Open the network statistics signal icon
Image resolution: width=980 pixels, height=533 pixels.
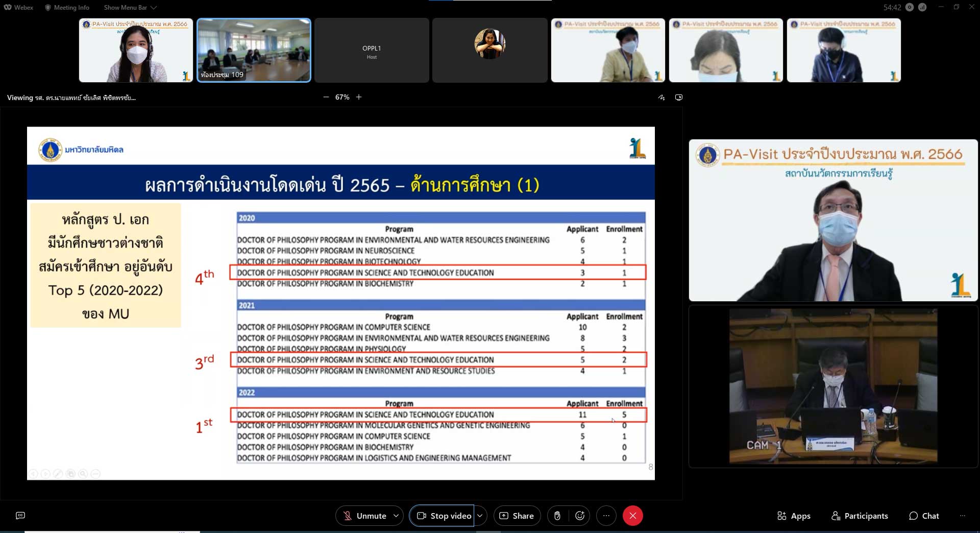922,7
